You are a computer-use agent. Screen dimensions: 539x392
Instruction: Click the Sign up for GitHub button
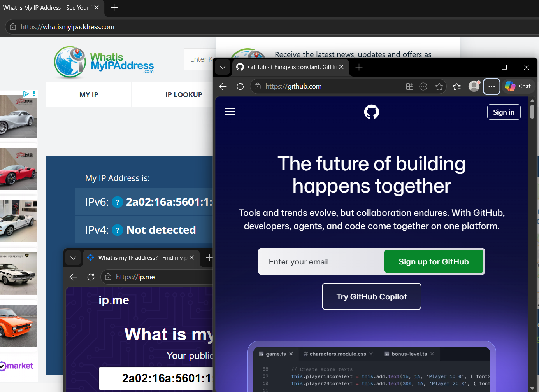(x=434, y=262)
